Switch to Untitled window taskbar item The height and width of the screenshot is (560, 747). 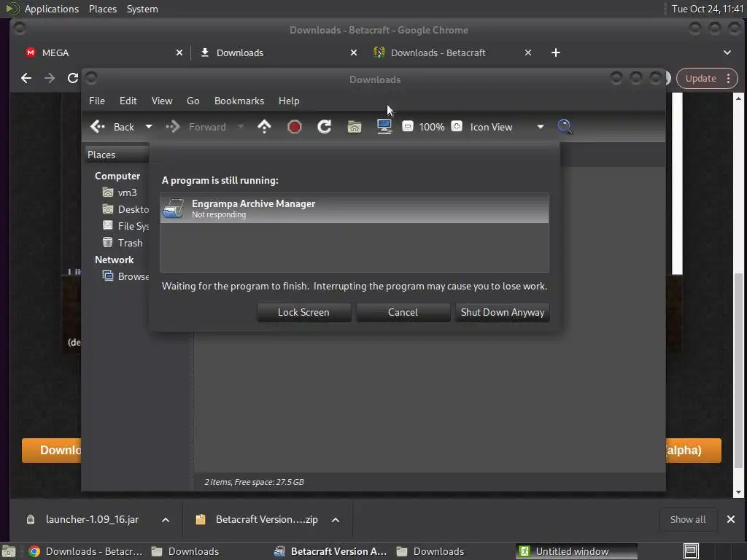pyautogui.click(x=576, y=551)
